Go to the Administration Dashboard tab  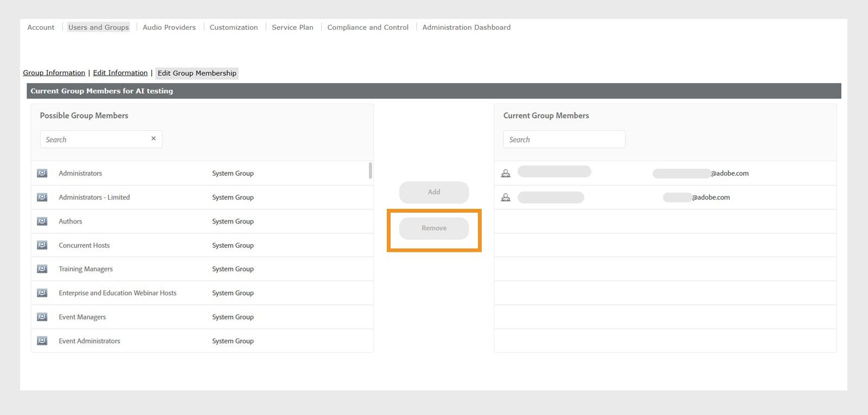(467, 27)
